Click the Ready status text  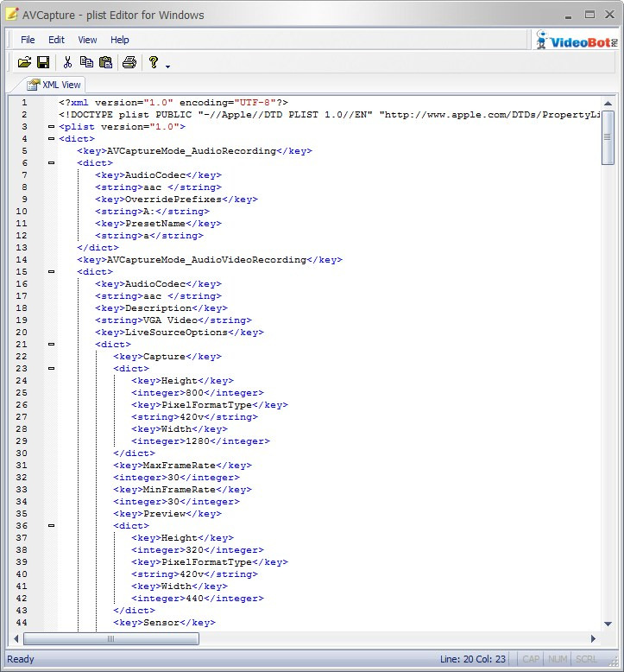[x=21, y=659]
